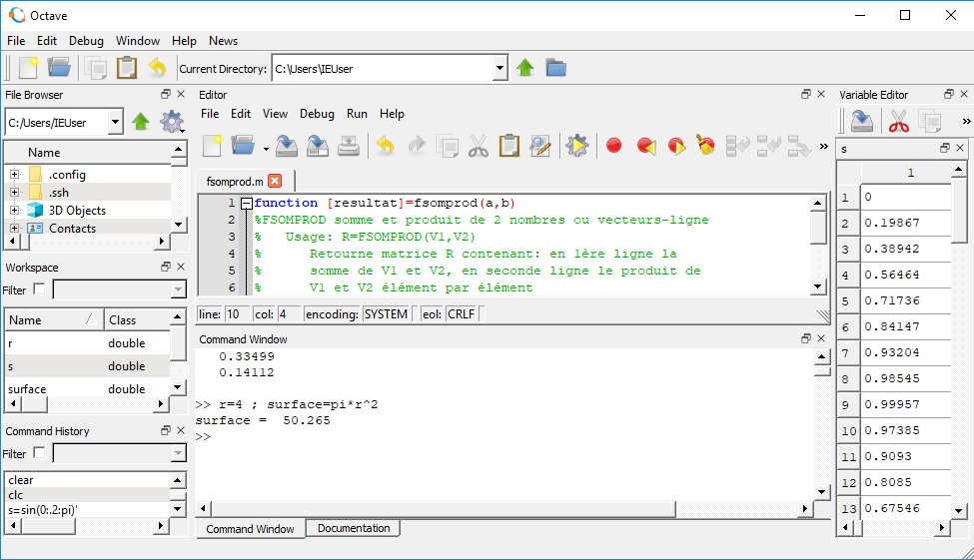Open recent files arrow next to editor Open icon
Image resolution: width=974 pixels, height=560 pixels.
(x=266, y=149)
